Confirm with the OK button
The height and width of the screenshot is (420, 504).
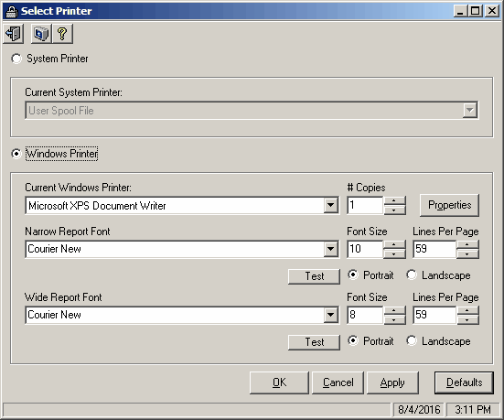click(x=279, y=382)
